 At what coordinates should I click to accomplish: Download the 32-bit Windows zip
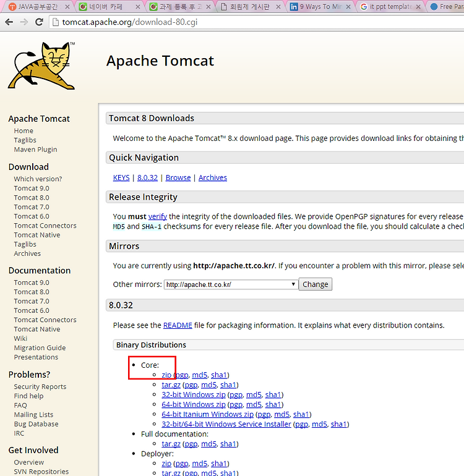click(193, 394)
